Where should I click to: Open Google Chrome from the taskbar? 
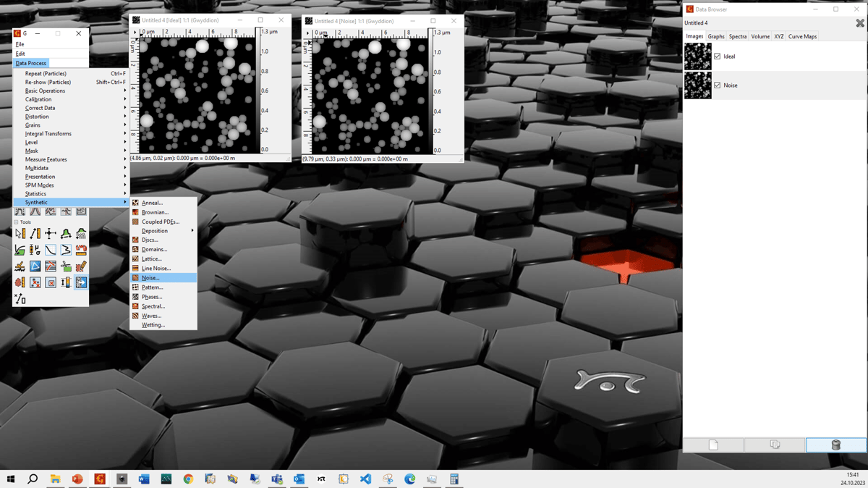[x=188, y=479]
